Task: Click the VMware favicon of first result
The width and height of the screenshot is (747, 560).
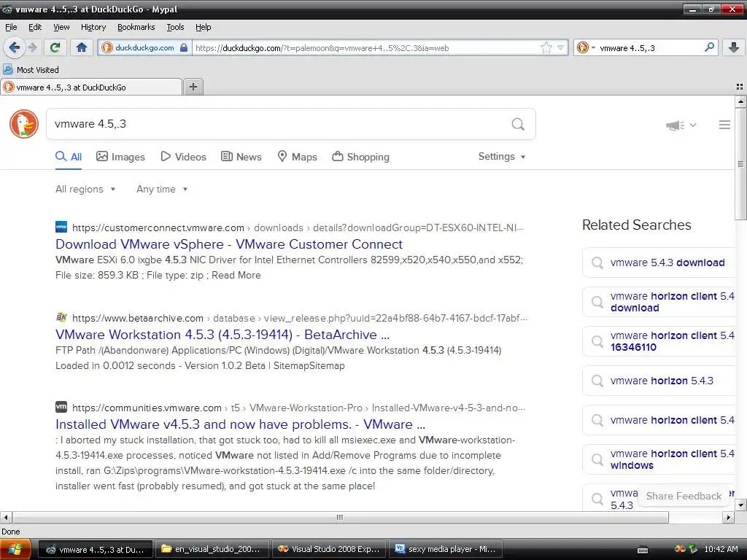Action: point(61,227)
